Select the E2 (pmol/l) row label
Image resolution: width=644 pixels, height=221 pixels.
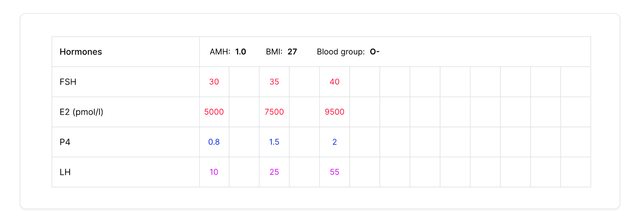click(81, 112)
